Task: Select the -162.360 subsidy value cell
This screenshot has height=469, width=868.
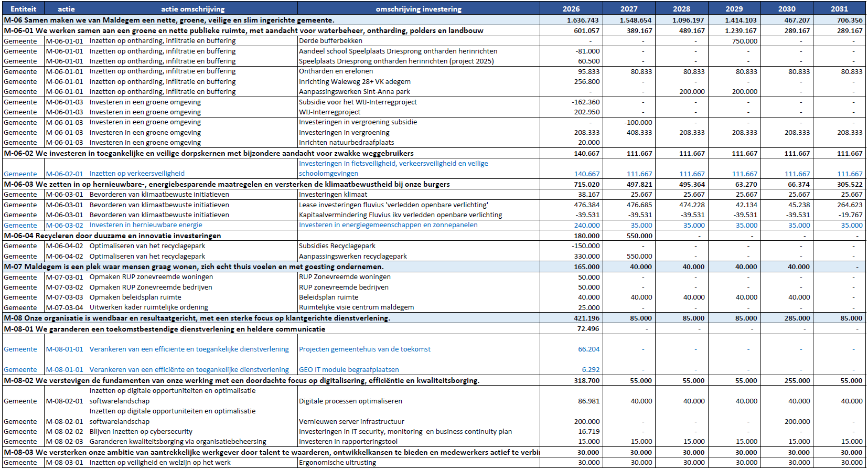Action: coord(586,102)
